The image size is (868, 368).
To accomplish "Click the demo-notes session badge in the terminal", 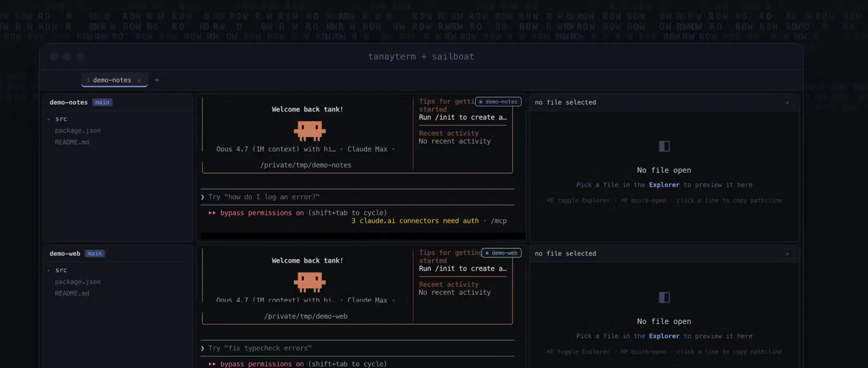I will pos(498,102).
